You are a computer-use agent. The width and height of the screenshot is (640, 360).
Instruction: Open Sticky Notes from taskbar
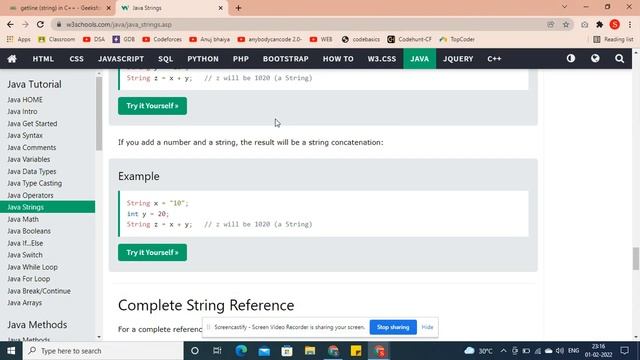tap(356, 351)
